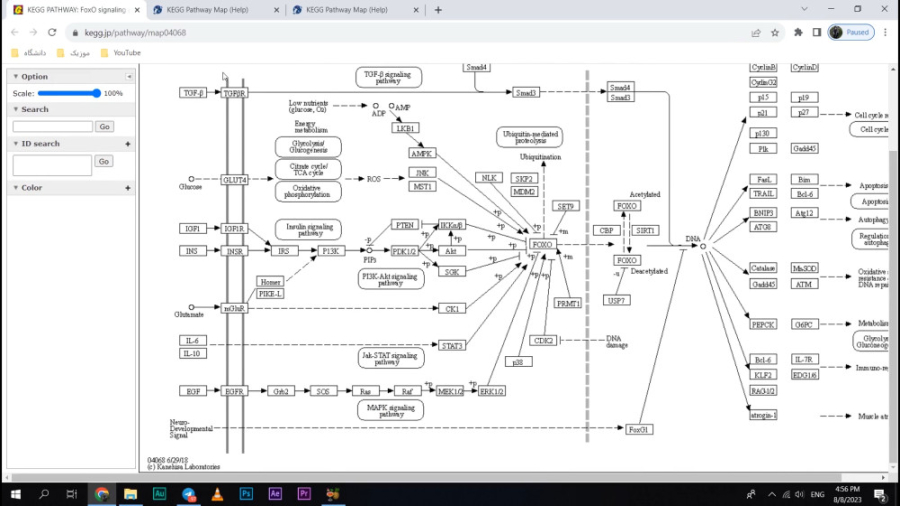Open the browser extensions puzzle icon
The height and width of the screenshot is (506, 900).
(x=798, y=32)
